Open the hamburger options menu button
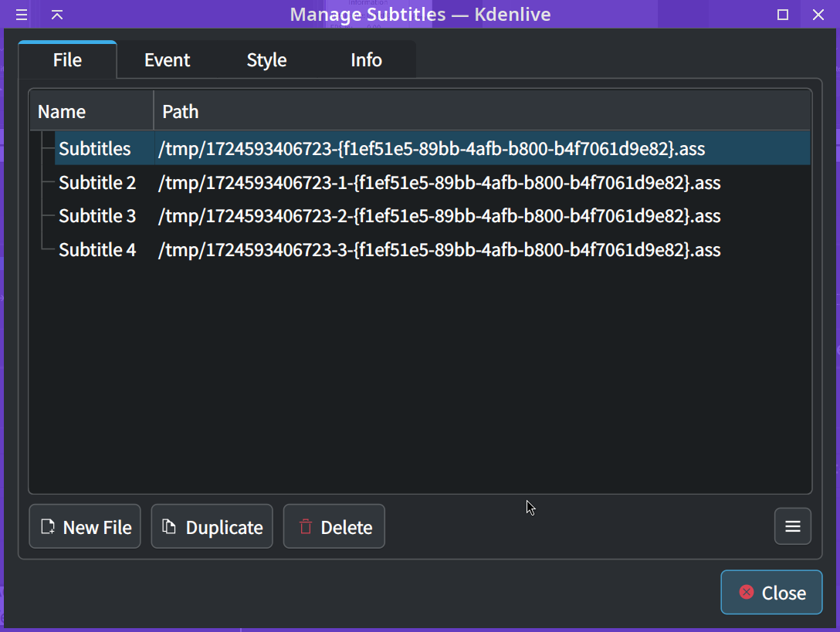Image resolution: width=840 pixels, height=632 pixels. 792,526
